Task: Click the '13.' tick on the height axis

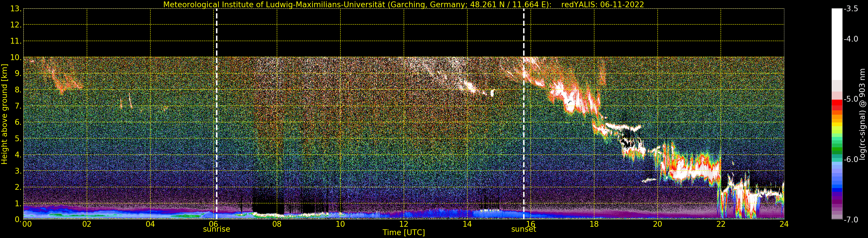Action: coord(16,9)
